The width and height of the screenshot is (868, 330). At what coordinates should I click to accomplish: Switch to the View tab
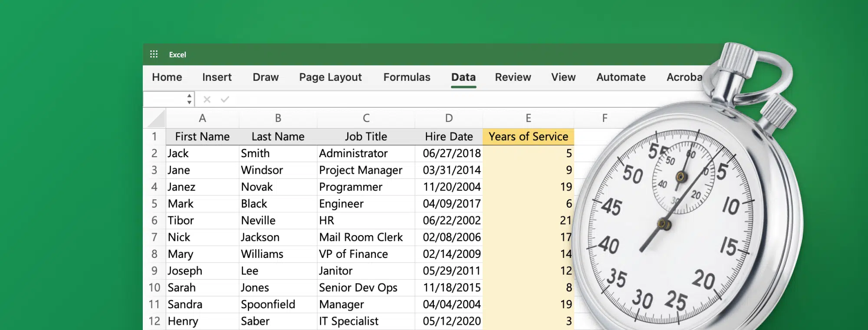(563, 77)
